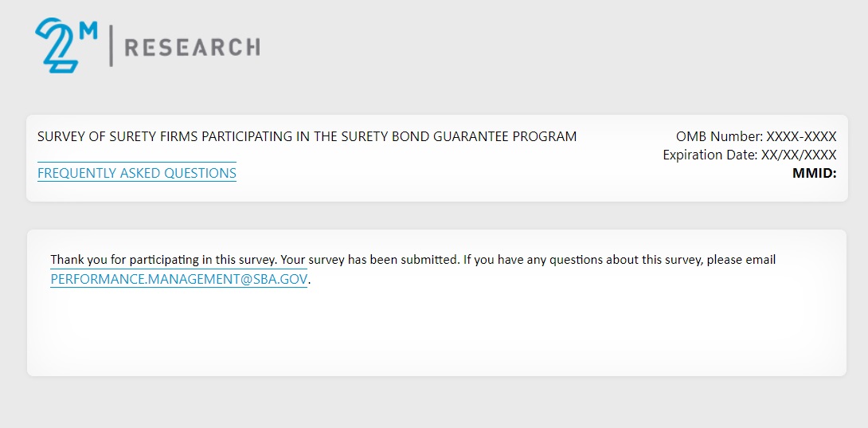Image resolution: width=868 pixels, height=428 pixels.
Task: Click the "XXXX-XXXX" OMB placeholder value
Action: click(x=801, y=136)
